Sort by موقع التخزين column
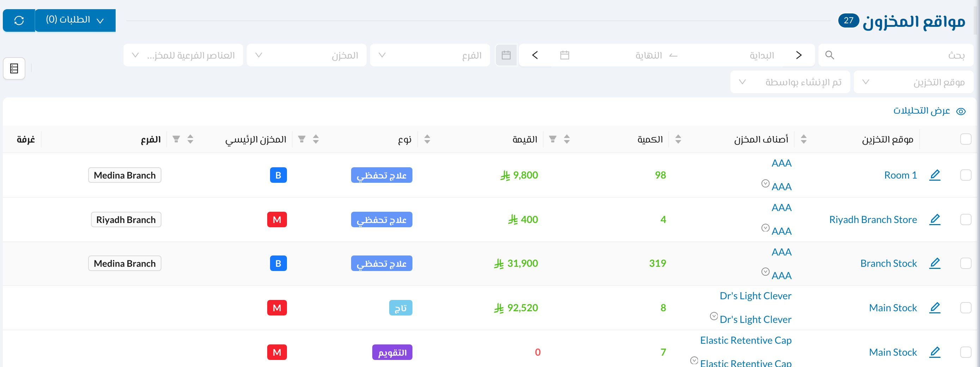This screenshot has height=367, width=980. click(803, 139)
